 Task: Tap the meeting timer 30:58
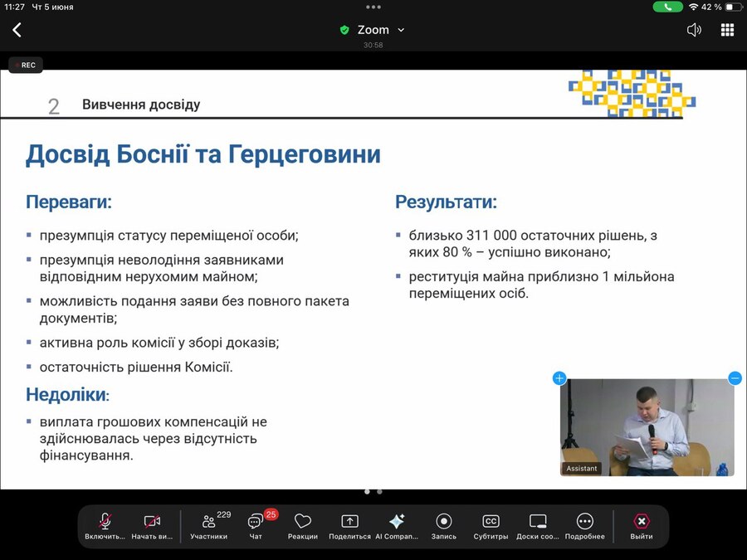click(x=373, y=46)
